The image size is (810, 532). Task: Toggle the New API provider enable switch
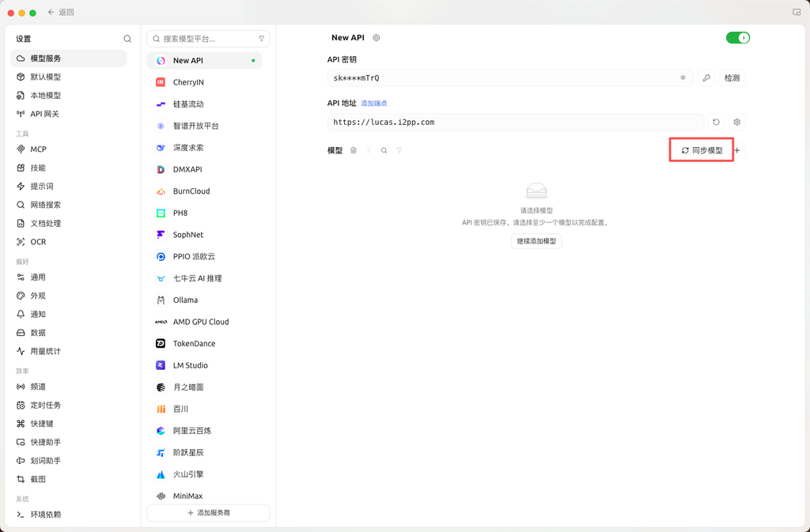tap(738, 38)
